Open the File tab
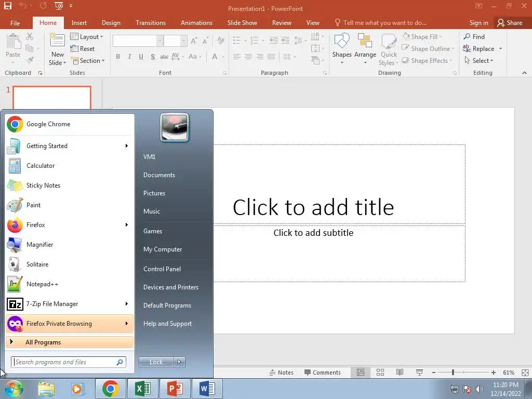Viewport: 532px width, 399px height. coord(15,23)
